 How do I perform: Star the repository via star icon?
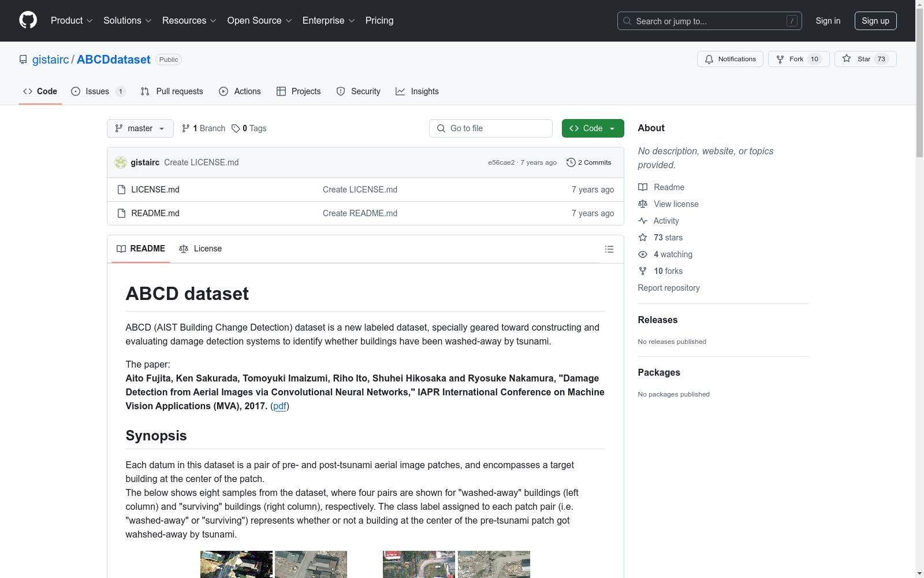click(847, 58)
